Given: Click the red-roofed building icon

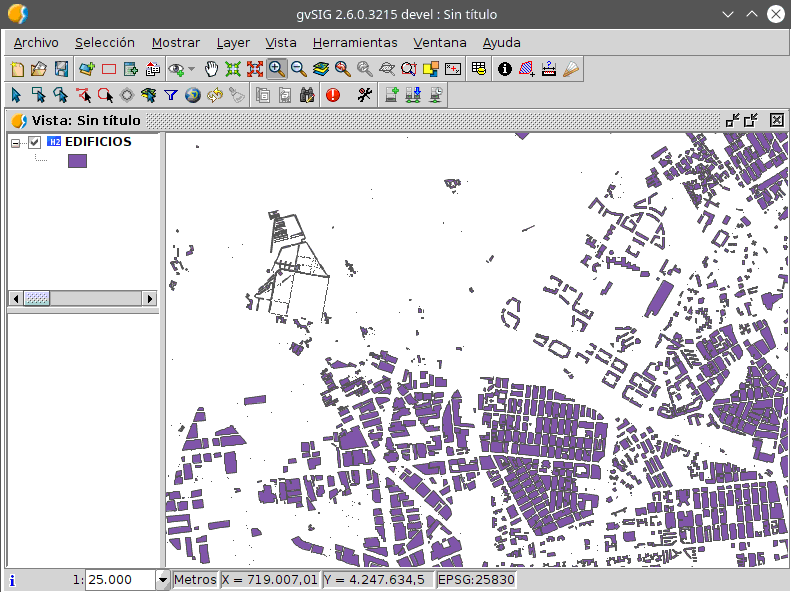Looking at the screenshot, I should click(152, 69).
